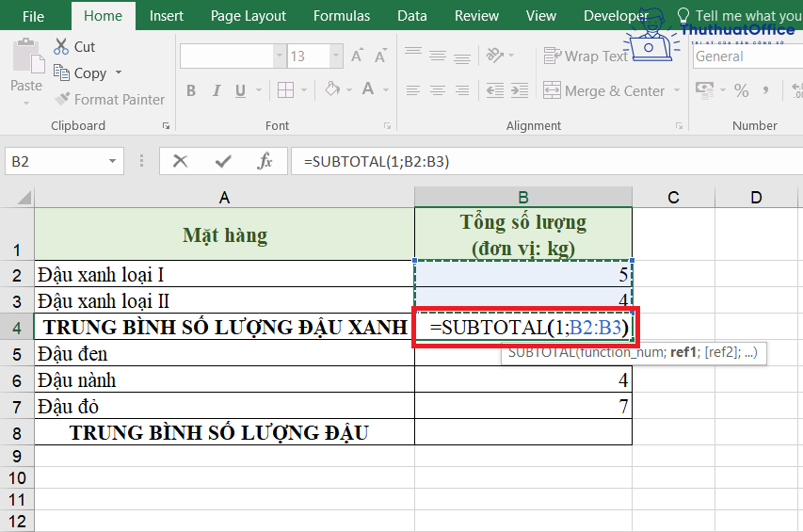Click Increase Indent icon
The height and width of the screenshot is (532, 803).
click(520, 90)
